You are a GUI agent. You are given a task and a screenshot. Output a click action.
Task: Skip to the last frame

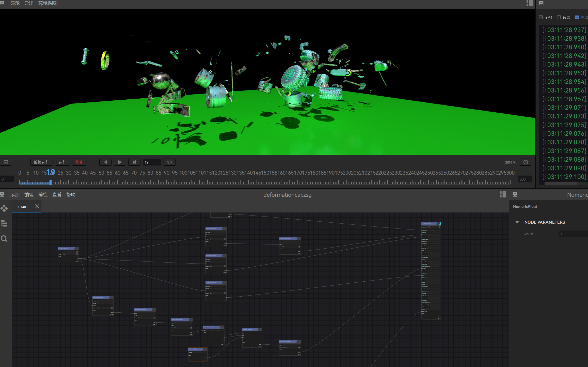(x=134, y=162)
